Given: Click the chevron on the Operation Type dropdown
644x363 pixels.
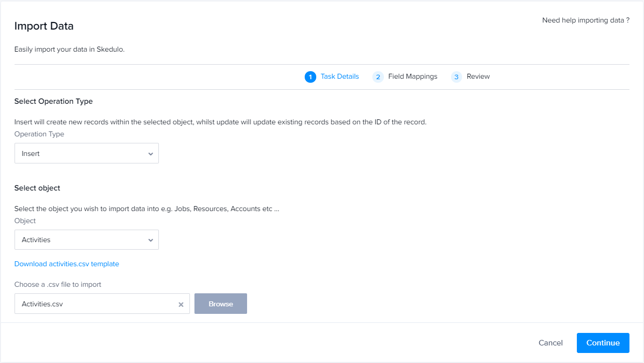Looking at the screenshot, I should point(150,153).
